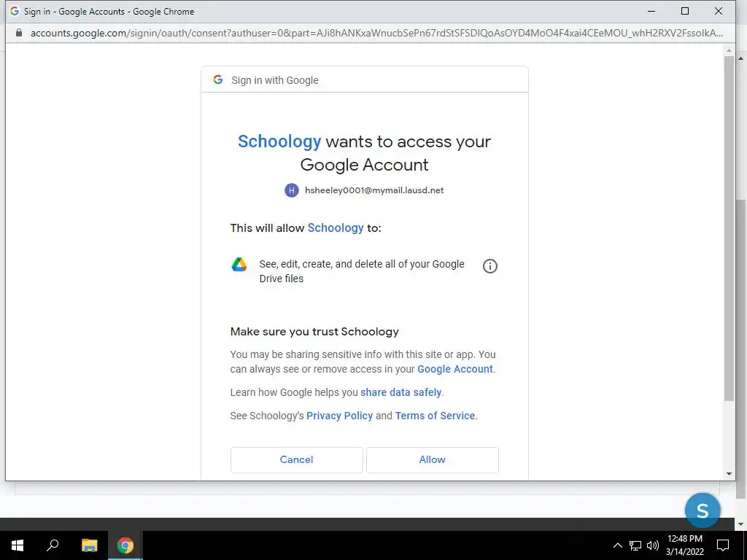
Task: Open the taskbar clock and date
Action: [684, 545]
